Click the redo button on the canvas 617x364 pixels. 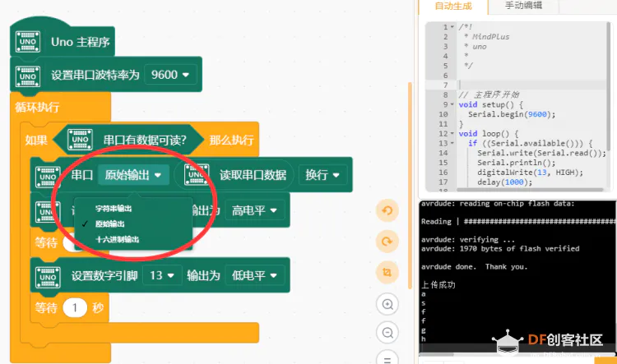[x=387, y=242]
